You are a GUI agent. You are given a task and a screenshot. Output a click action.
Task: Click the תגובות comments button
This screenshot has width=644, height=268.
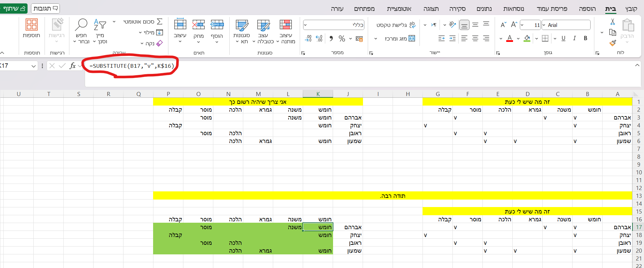pos(46,9)
